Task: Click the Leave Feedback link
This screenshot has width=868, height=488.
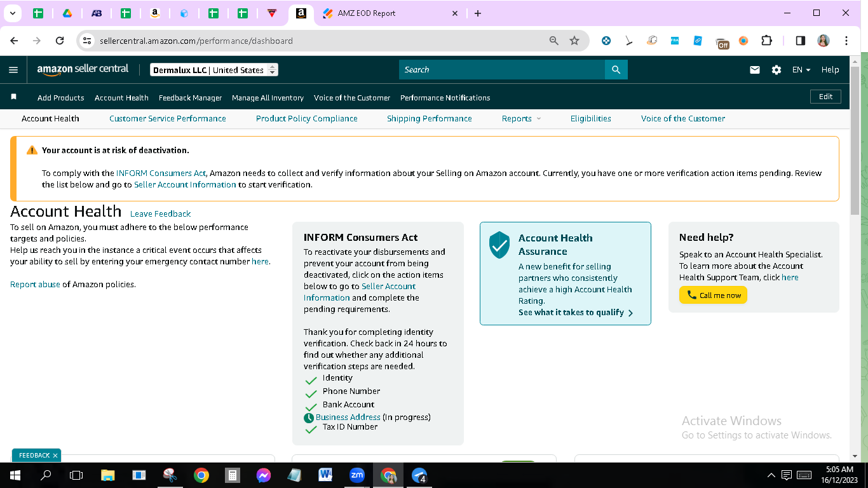Action: [160, 213]
